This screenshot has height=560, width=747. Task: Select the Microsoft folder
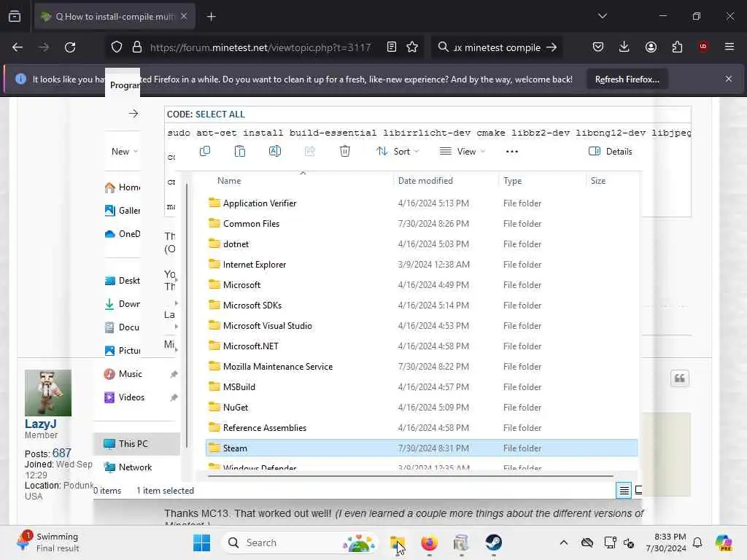422,285
